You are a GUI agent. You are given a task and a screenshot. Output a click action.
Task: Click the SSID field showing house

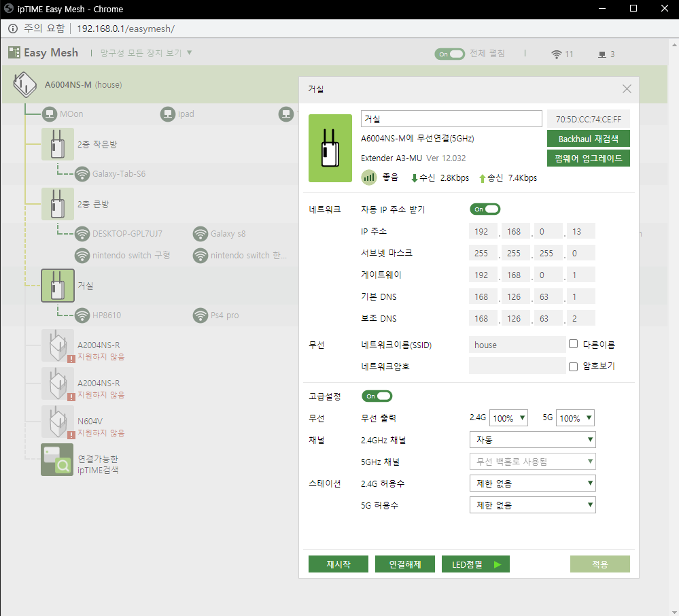coord(517,345)
